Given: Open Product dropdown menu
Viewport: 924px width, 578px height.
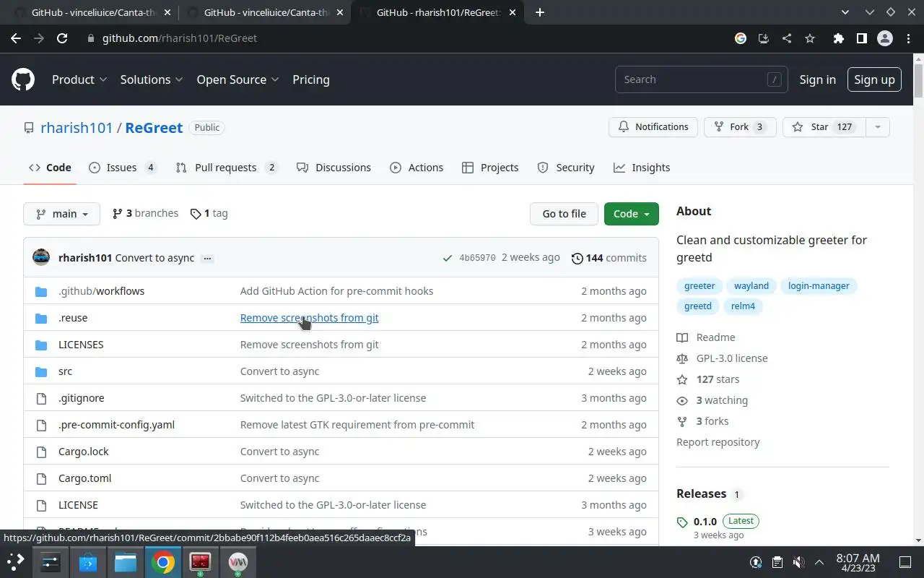Looking at the screenshot, I should [79, 79].
